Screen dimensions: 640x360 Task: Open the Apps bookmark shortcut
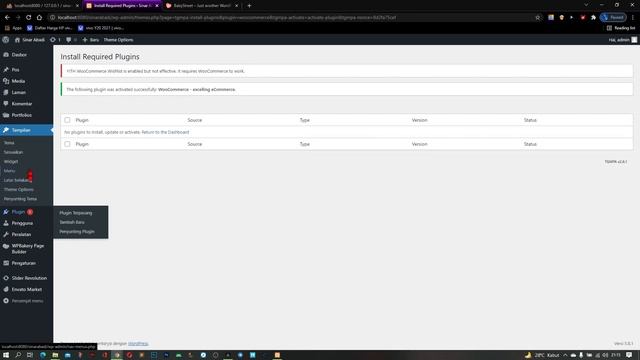13,28
